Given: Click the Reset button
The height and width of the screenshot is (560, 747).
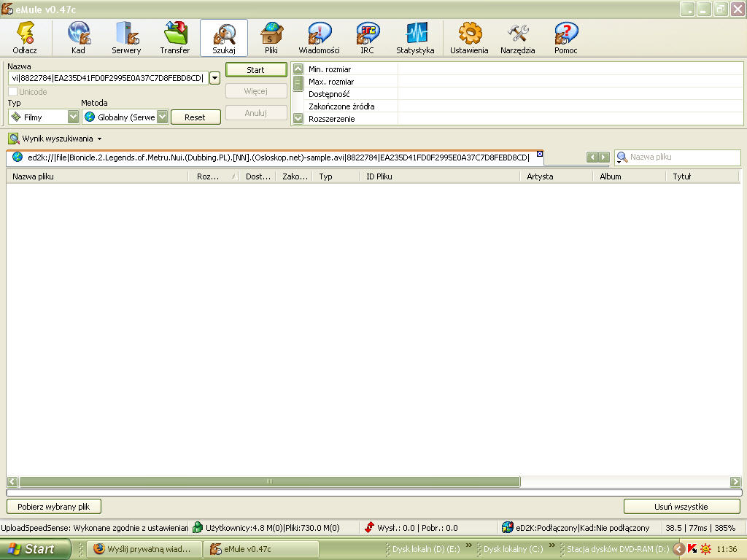Looking at the screenshot, I should click(x=195, y=117).
